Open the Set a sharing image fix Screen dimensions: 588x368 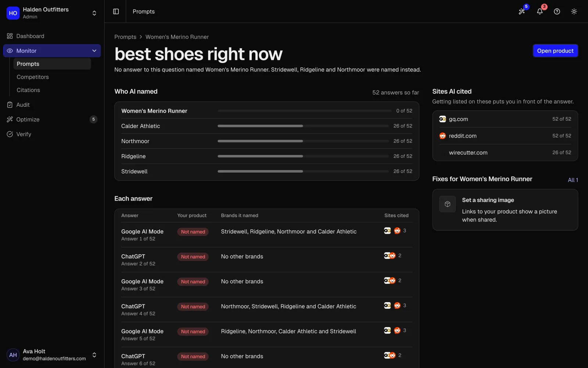pos(505,210)
